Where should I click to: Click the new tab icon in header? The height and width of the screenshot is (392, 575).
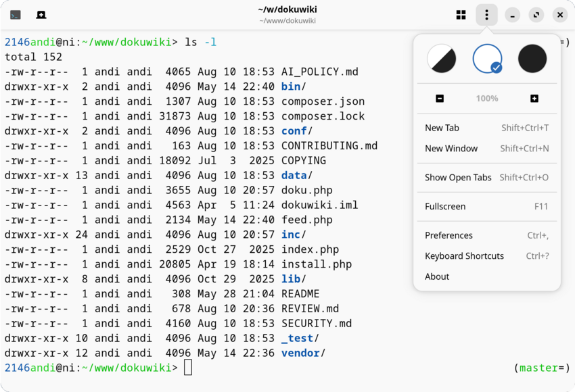point(41,15)
